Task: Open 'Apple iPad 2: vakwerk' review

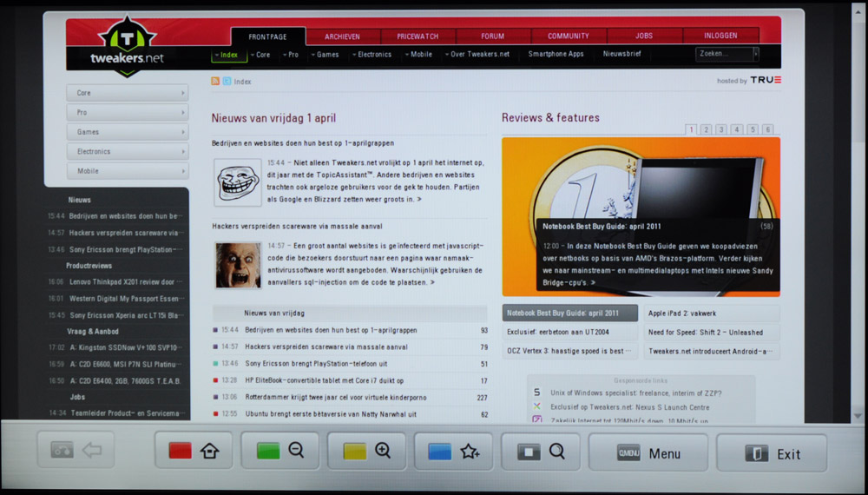Action: tap(712, 313)
